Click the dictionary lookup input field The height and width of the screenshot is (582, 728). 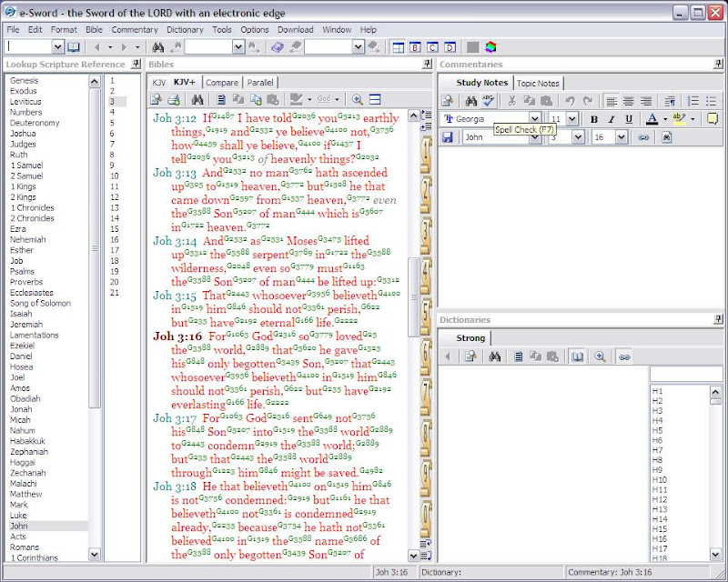tap(686, 374)
